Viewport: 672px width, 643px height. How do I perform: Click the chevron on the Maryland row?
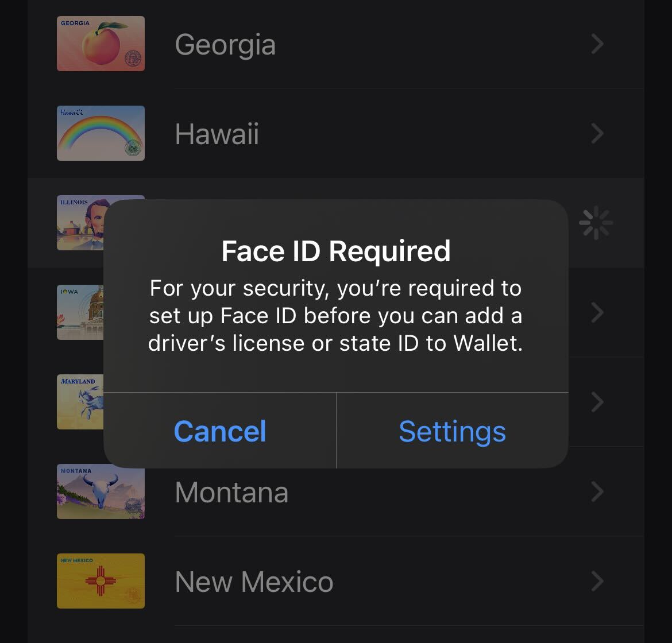(x=597, y=402)
